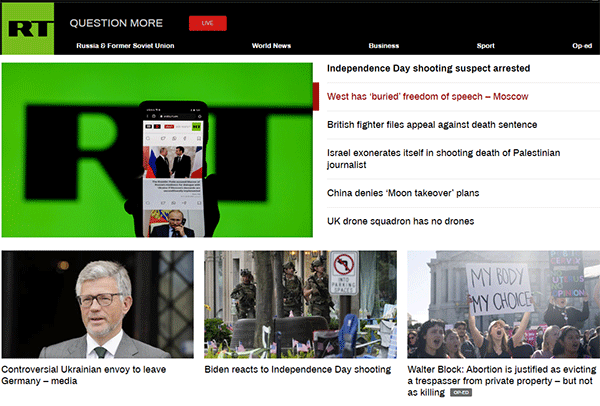Read 'UK drone squadron has no drones'
The image size is (600, 406).
coord(401,221)
